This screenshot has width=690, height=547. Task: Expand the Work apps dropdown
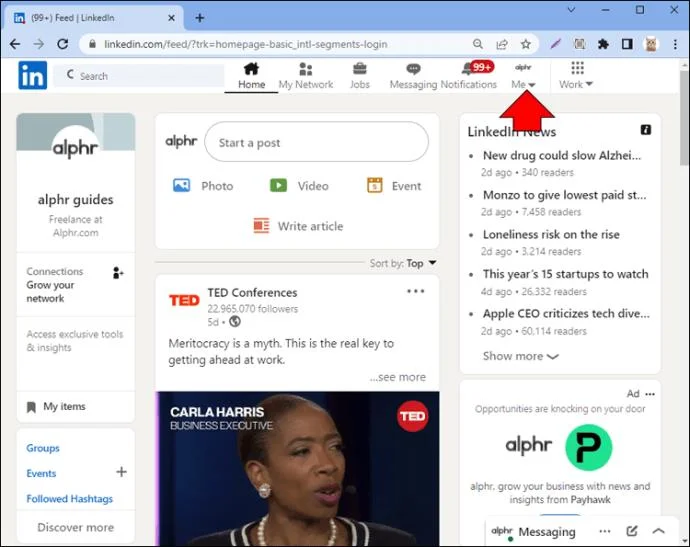[576, 76]
